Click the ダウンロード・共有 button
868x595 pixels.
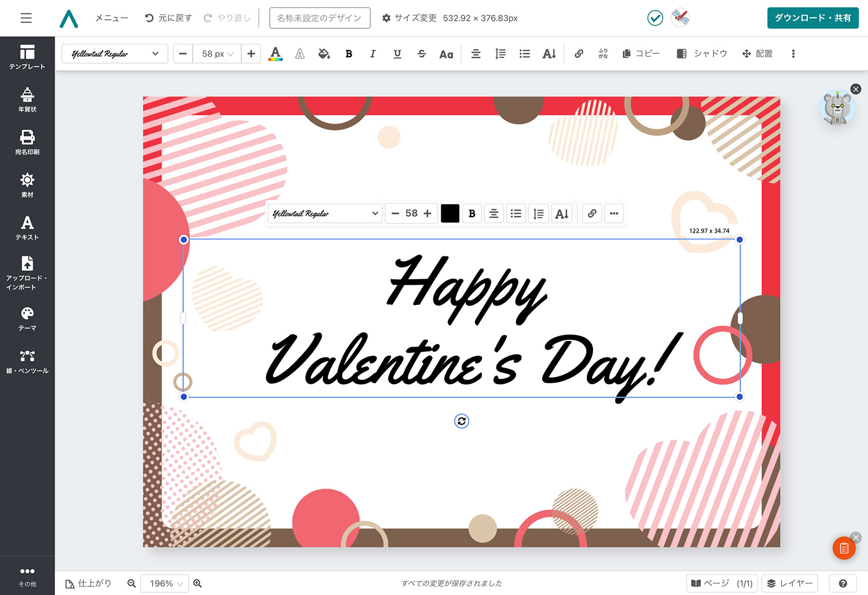[812, 18]
